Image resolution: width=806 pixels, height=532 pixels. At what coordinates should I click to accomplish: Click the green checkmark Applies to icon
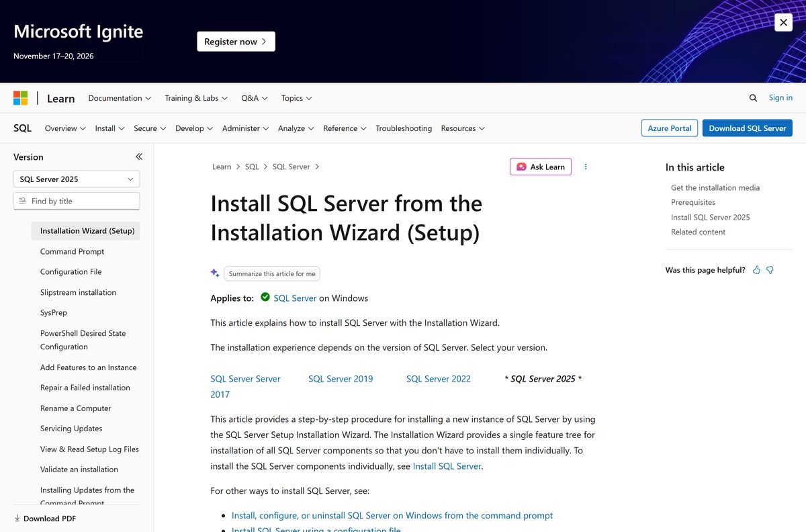265,297
